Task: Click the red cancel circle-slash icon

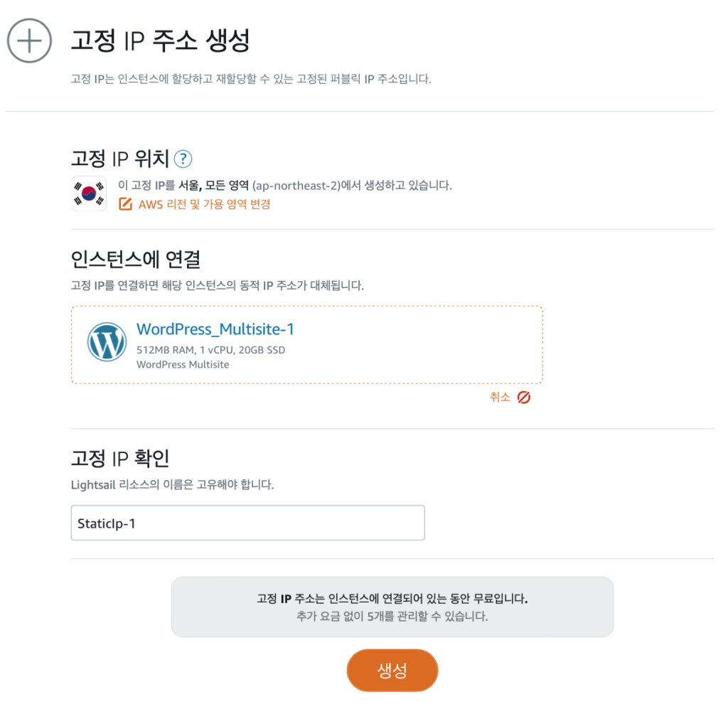Action: coord(524,397)
